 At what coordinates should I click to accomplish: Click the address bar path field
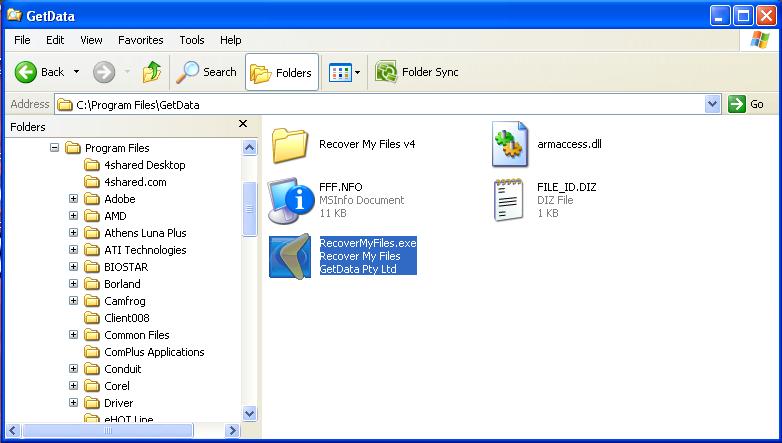[x=379, y=105]
